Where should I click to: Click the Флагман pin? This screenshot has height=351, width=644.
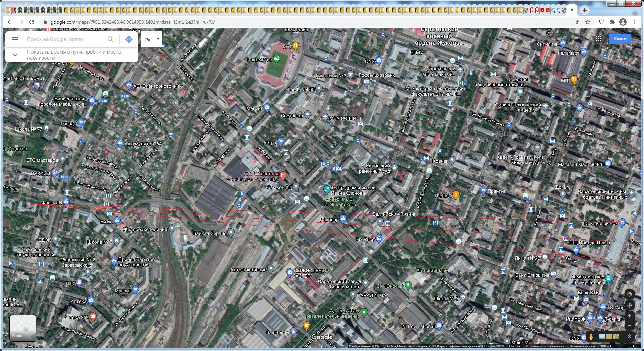click(x=66, y=202)
